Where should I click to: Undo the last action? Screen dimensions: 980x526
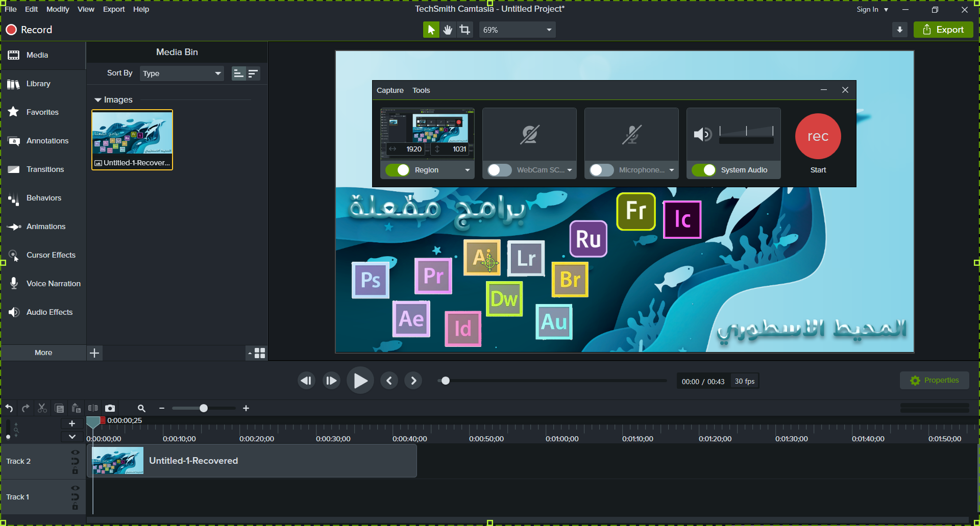[x=9, y=408]
